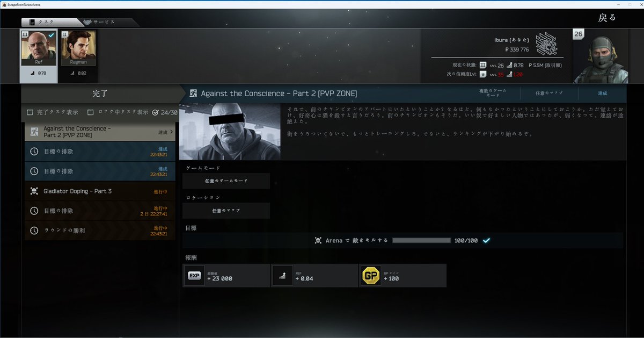The height and width of the screenshot is (338, 644).
Task: Click + 23 000 experience reward text
Action: (x=219, y=279)
